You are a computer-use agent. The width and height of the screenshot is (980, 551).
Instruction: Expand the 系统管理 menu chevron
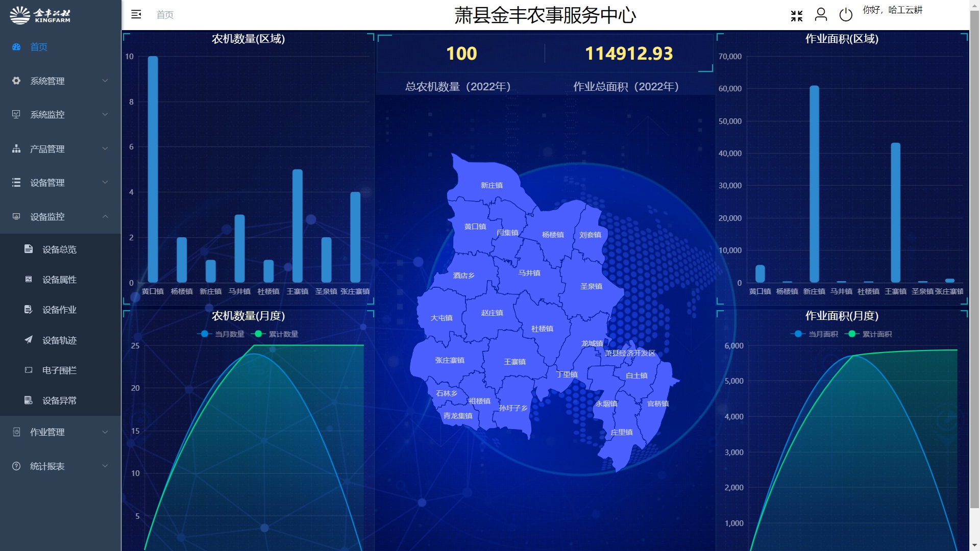105,81
